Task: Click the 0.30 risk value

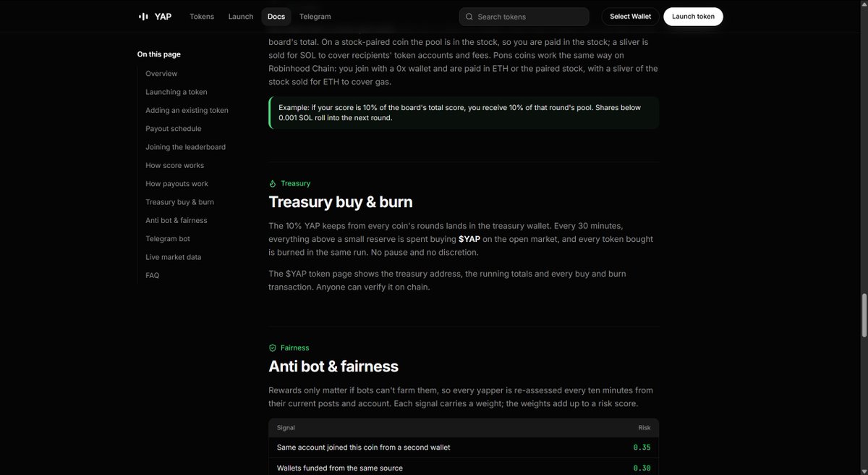Action: pyautogui.click(x=642, y=468)
